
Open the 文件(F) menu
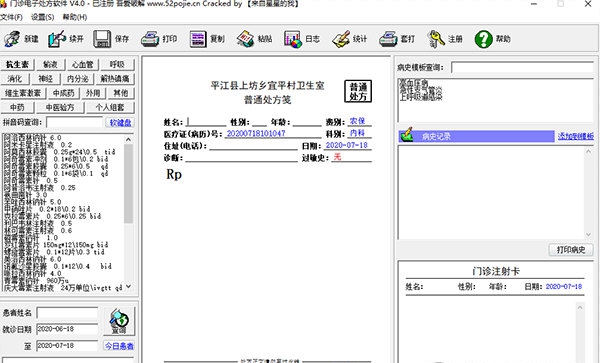(x=11, y=17)
